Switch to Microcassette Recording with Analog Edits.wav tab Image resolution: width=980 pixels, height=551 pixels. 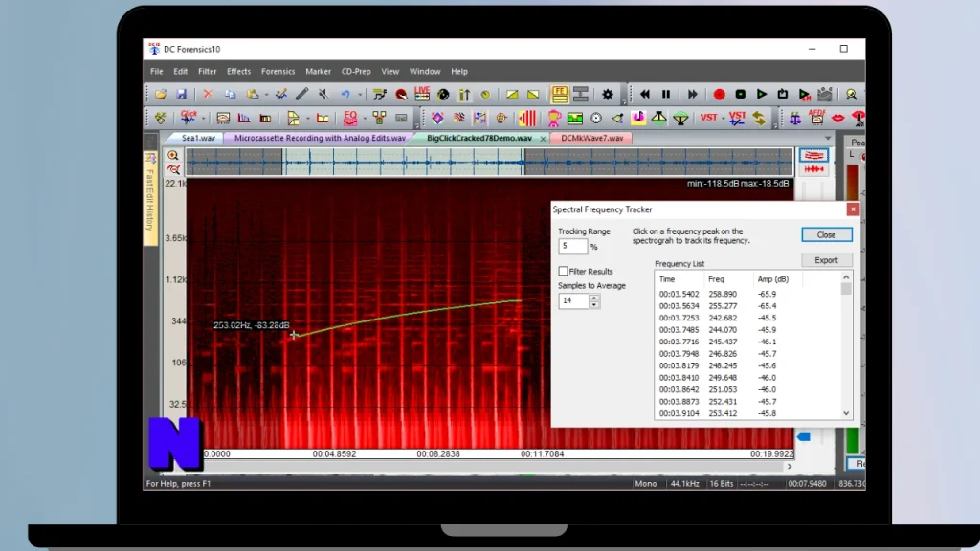(320, 138)
